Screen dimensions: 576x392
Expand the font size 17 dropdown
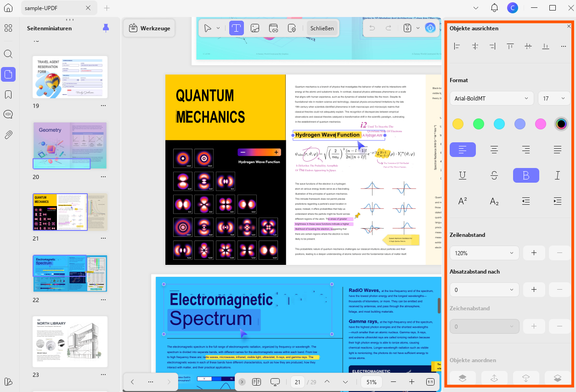[x=554, y=98]
